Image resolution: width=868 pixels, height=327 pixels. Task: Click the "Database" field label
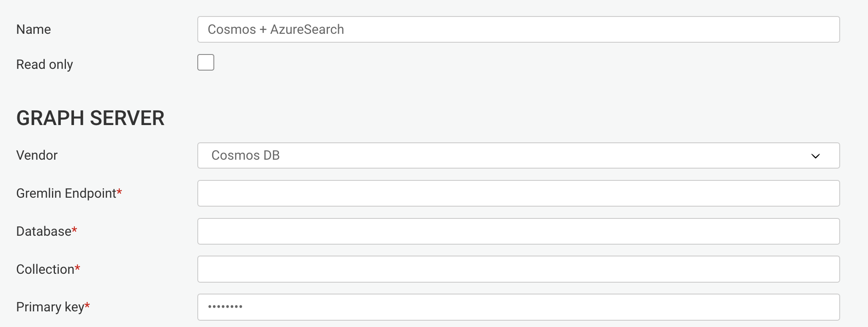tap(44, 231)
